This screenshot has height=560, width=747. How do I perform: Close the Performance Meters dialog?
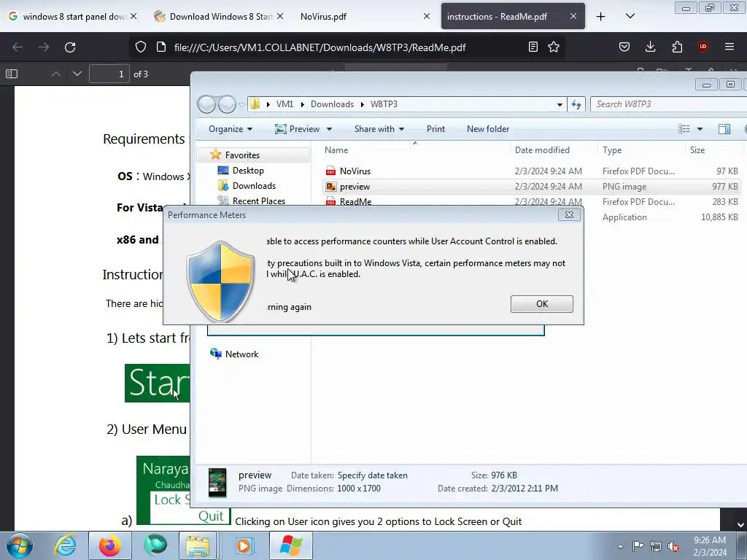569,215
